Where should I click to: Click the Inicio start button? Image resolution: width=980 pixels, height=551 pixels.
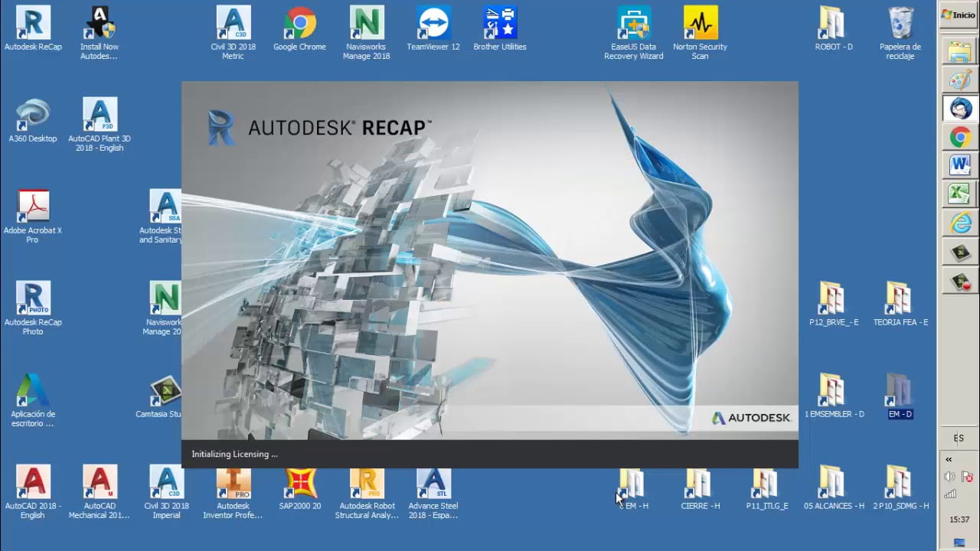pyautogui.click(x=959, y=15)
